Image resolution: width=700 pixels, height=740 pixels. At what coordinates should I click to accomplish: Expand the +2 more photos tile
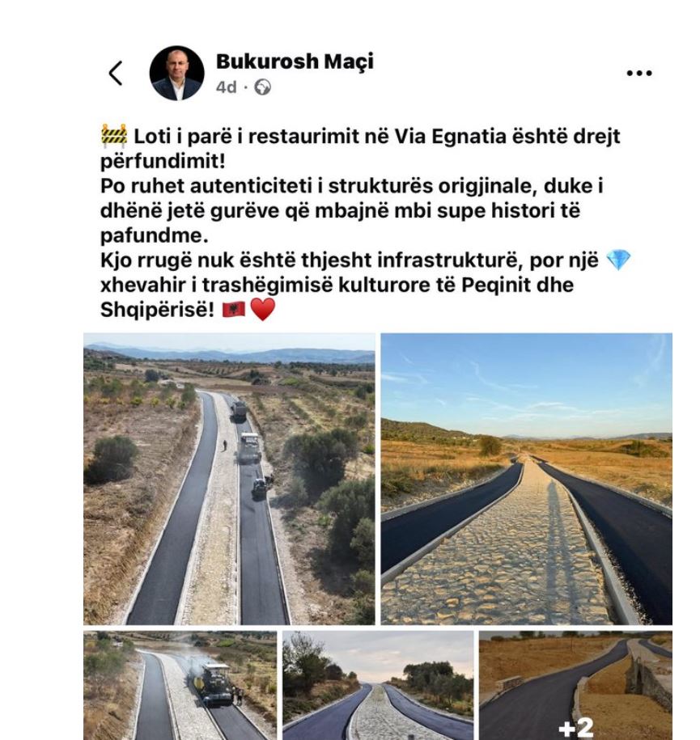click(575, 685)
